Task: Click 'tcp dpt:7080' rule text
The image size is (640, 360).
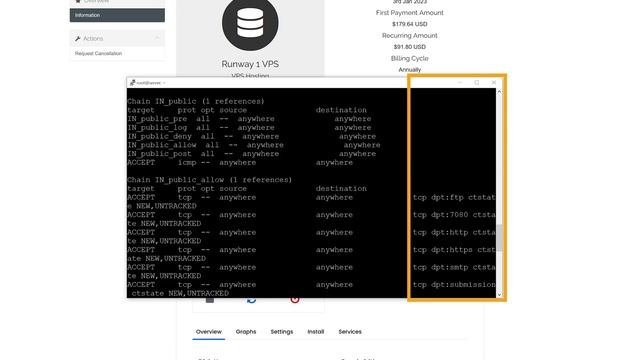Action: [x=440, y=215]
